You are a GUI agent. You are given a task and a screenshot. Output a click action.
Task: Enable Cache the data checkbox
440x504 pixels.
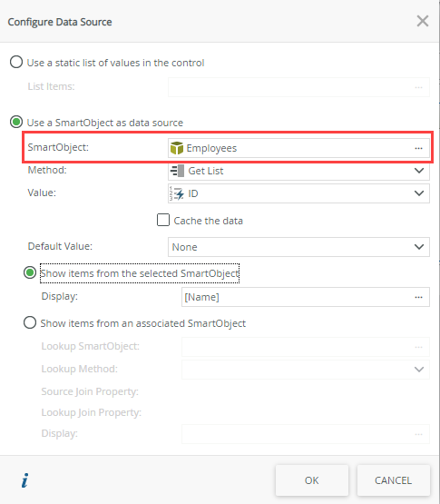pos(163,220)
